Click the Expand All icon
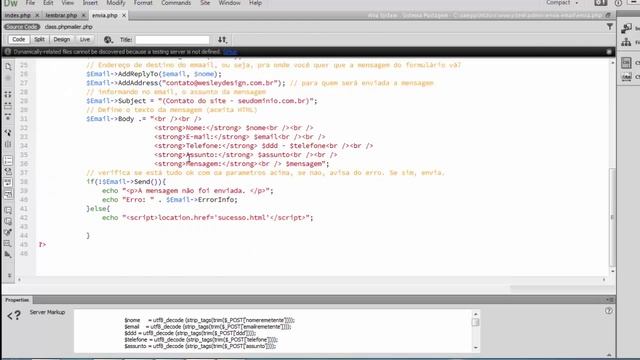The image size is (640, 360). (x=8, y=117)
